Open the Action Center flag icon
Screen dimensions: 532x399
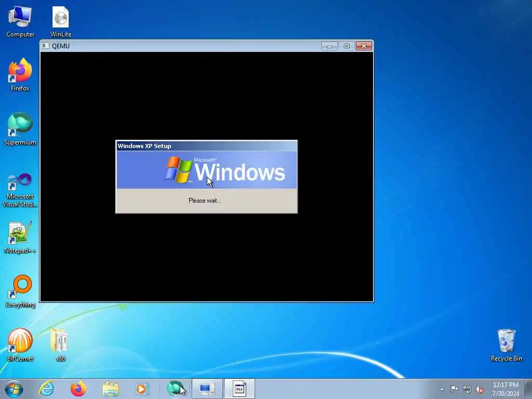click(x=454, y=389)
